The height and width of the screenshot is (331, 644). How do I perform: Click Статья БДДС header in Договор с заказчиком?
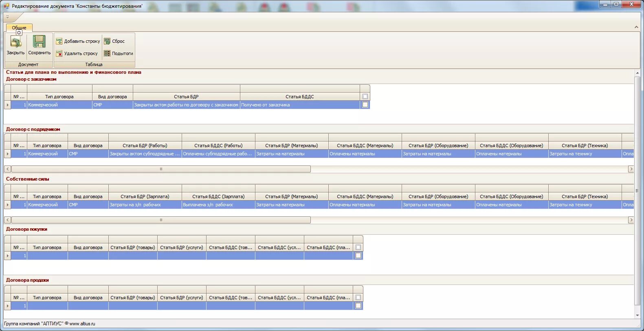pyautogui.click(x=300, y=97)
